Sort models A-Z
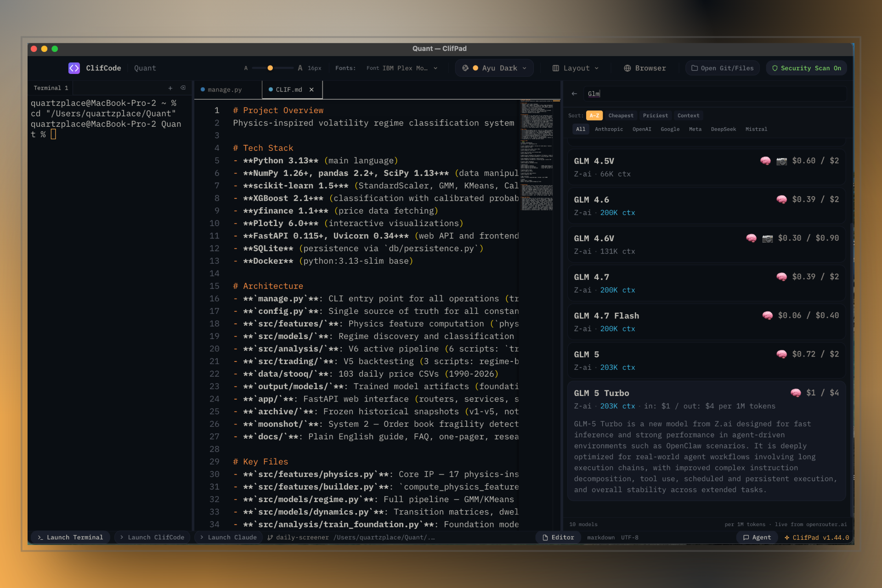This screenshot has width=882, height=588. pyautogui.click(x=594, y=116)
